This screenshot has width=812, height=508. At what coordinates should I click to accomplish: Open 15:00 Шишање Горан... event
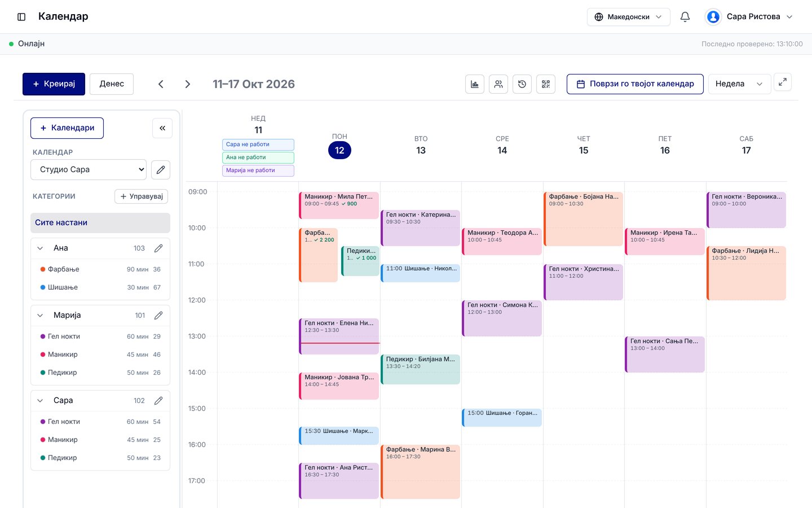click(502, 418)
